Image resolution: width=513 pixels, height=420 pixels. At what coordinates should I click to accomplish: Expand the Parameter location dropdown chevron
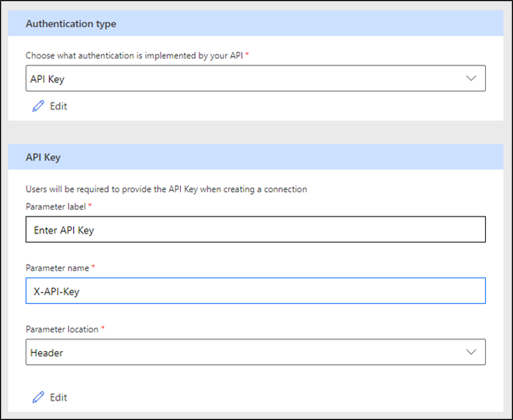[471, 351]
